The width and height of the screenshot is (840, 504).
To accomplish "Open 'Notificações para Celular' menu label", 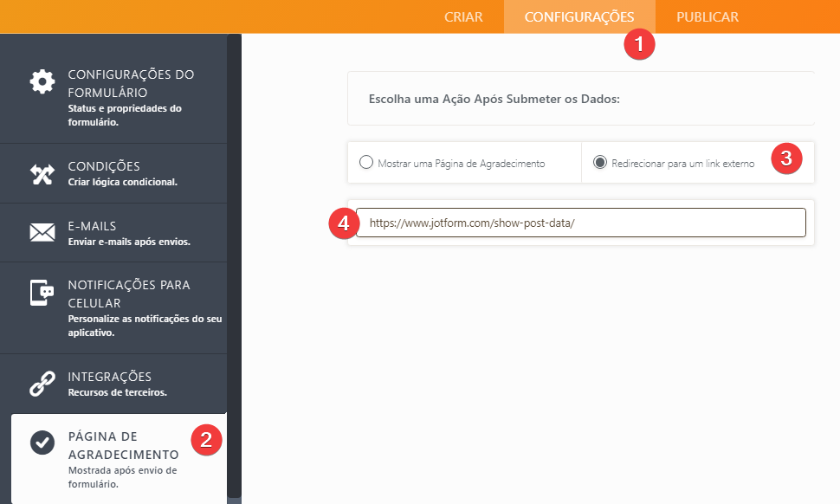I will pos(129,294).
